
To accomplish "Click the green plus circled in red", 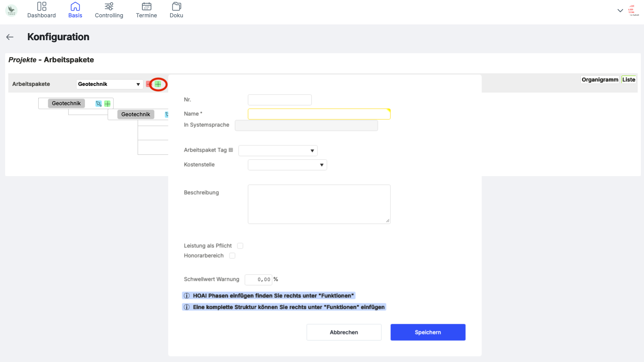I will [x=158, y=84].
